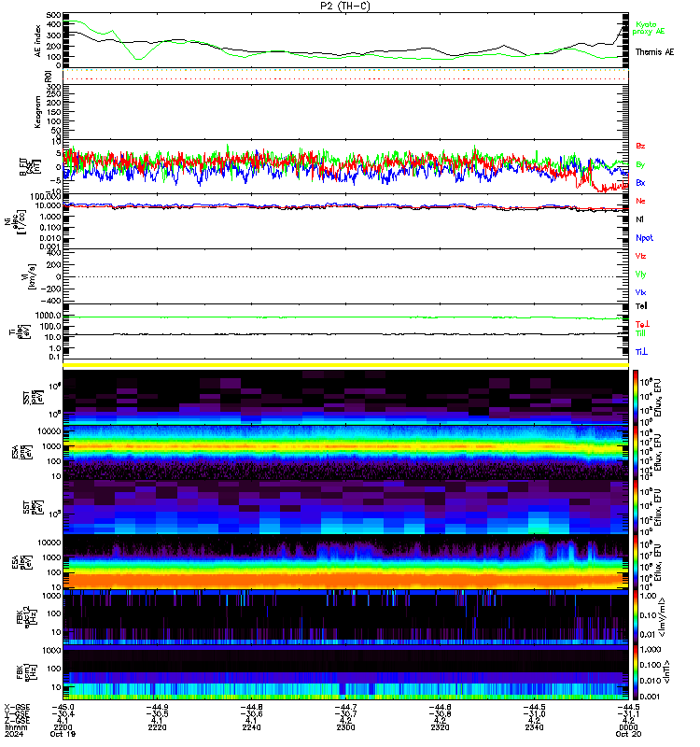Click the 2320 time tick label
The image size is (700, 747).
click(440, 727)
